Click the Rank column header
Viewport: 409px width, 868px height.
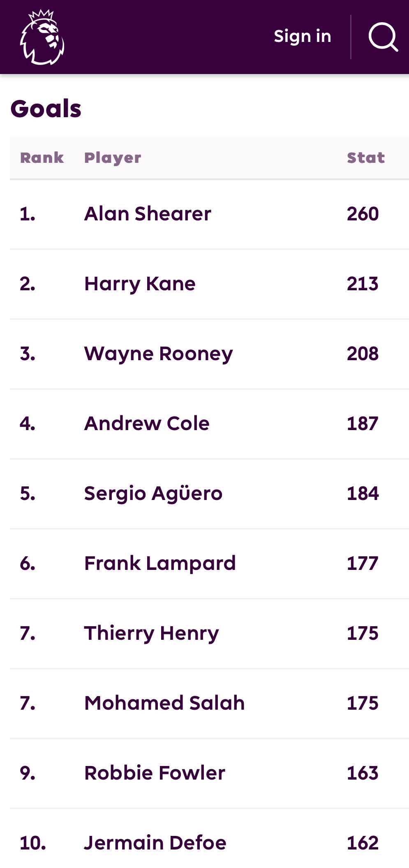[x=42, y=158]
